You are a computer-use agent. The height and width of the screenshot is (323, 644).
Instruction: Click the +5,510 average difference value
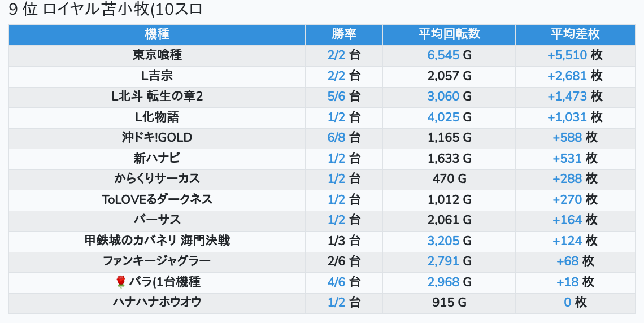[567, 55]
